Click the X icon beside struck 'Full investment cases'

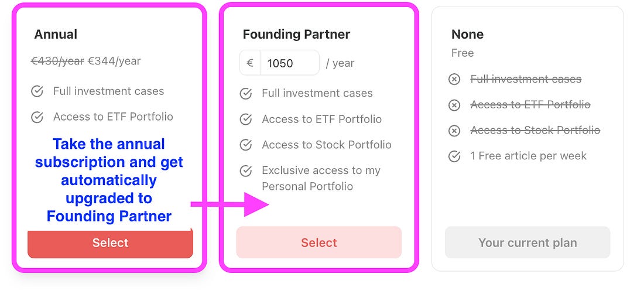454,79
